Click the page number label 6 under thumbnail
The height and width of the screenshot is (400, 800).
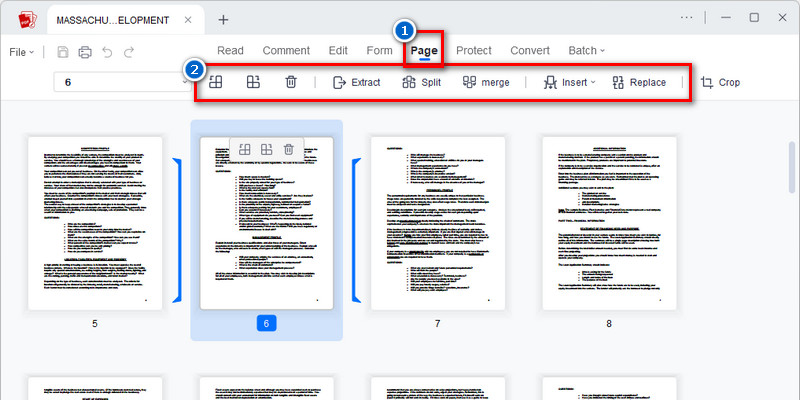click(266, 323)
